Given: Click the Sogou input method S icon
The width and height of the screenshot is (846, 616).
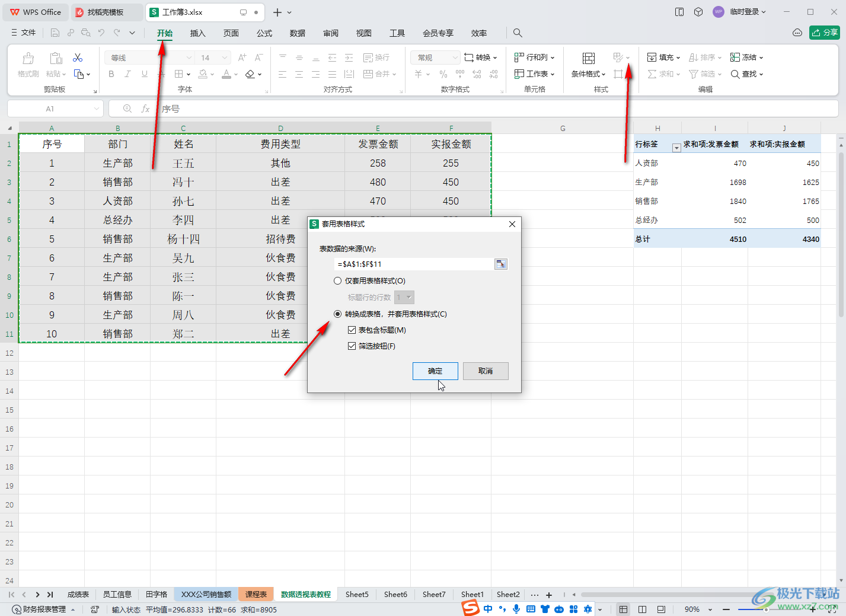Looking at the screenshot, I should tap(471, 608).
